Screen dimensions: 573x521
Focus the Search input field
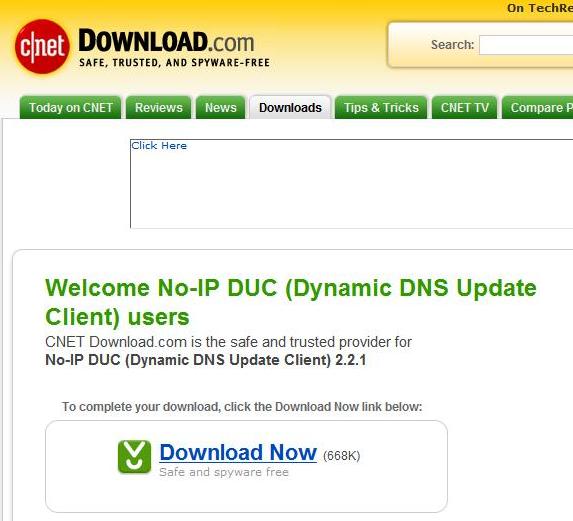[526, 45]
